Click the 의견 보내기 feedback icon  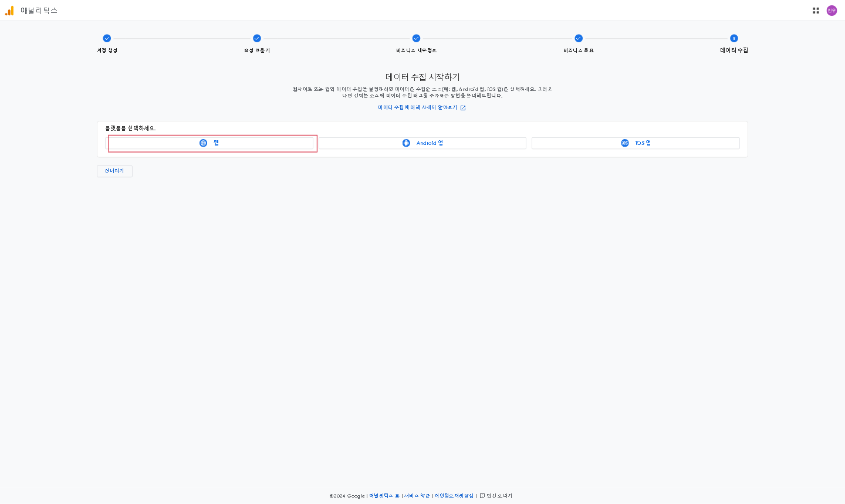click(x=482, y=496)
